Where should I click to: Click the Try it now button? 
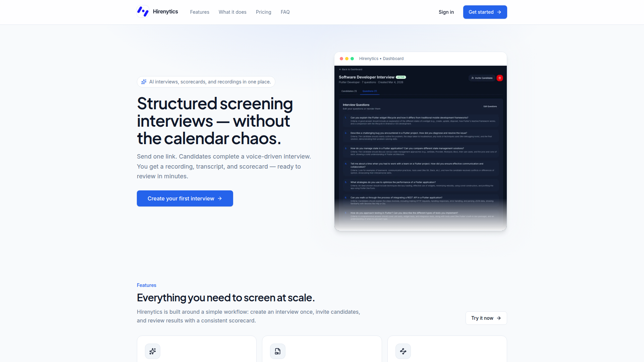(486, 318)
